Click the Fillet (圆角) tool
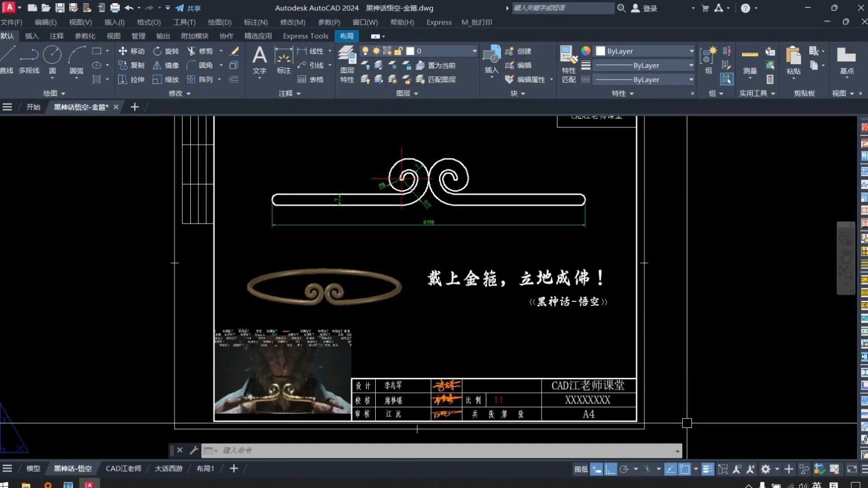Image resolution: width=868 pixels, height=488 pixels. tap(200, 65)
